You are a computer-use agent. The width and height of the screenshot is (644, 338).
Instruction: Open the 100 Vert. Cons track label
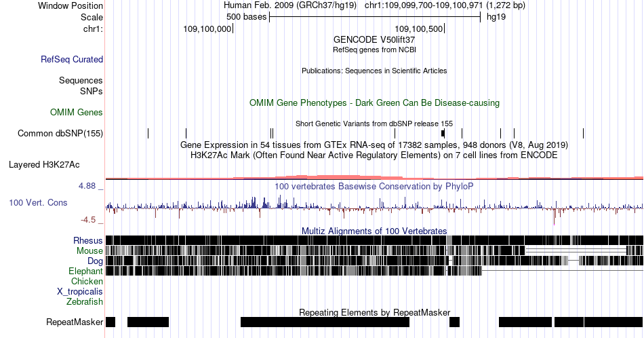click(x=38, y=202)
